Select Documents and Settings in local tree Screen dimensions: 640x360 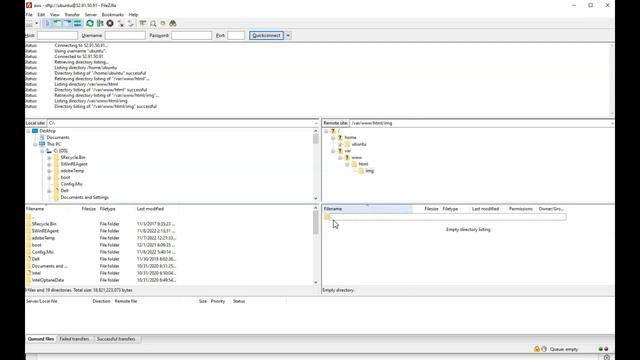pyautogui.click(x=84, y=198)
